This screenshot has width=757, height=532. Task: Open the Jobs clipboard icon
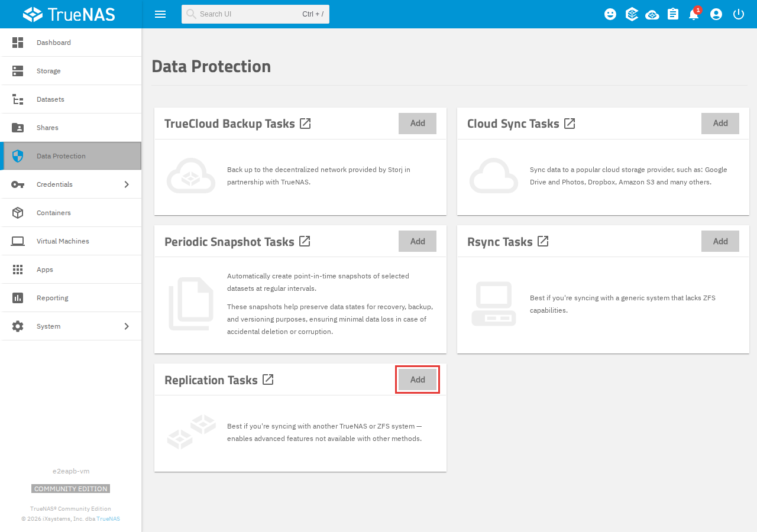[x=673, y=14]
